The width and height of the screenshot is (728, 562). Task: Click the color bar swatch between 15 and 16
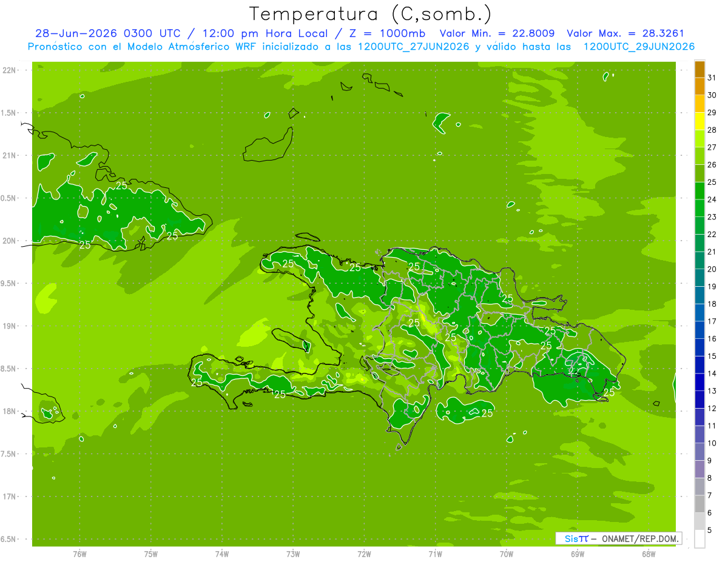pos(699,347)
